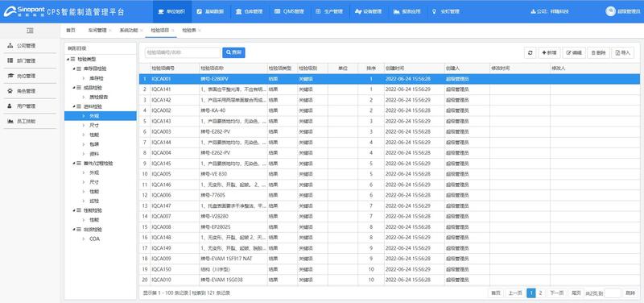
Task: Click 下一页 in pagination
Action: 556,293
